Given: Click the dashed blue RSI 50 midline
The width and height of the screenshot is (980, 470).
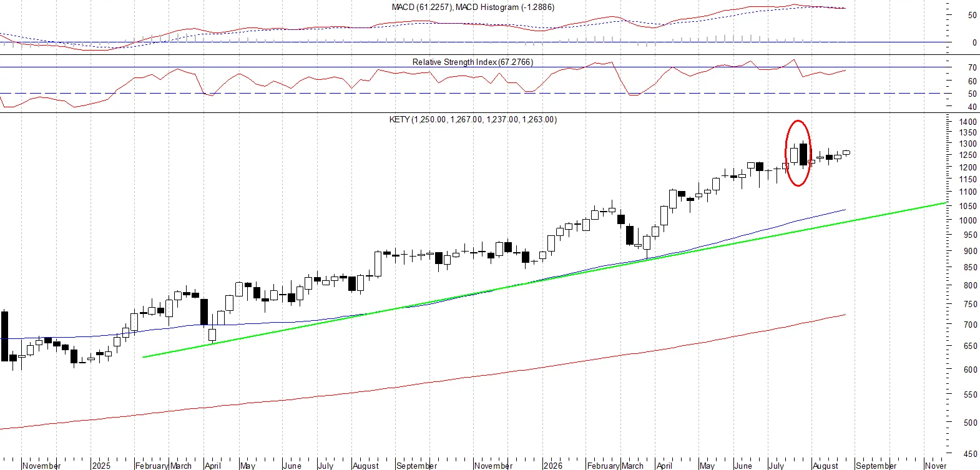Looking at the screenshot, I should coord(474,94).
